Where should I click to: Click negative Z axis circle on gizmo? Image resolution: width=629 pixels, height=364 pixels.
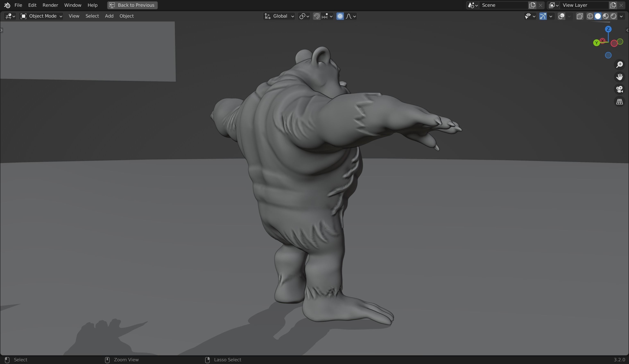coord(608,55)
